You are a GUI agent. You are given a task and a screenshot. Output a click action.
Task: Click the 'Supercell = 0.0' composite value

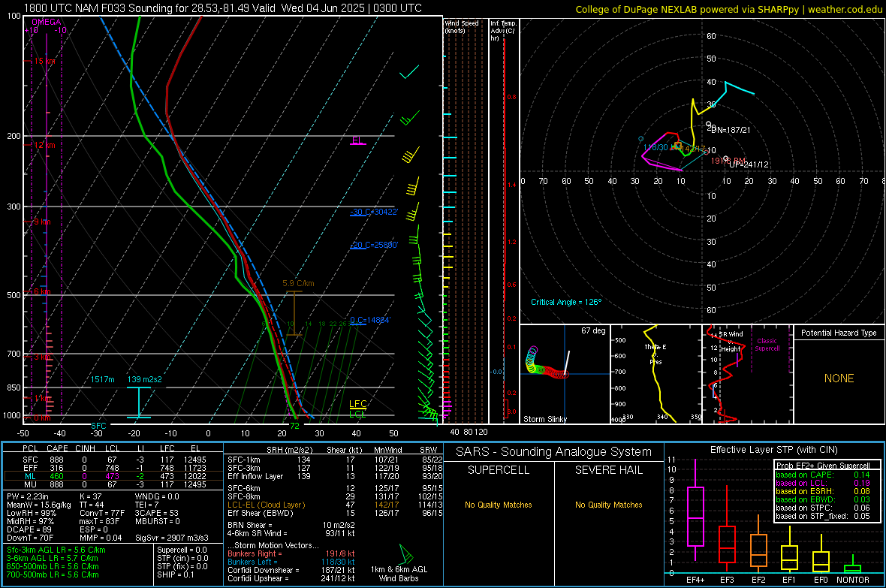point(182,550)
